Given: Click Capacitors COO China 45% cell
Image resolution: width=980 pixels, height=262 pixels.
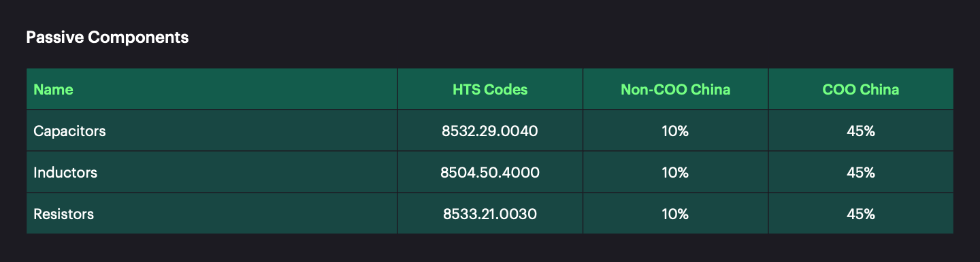Looking at the screenshot, I should coord(861,131).
